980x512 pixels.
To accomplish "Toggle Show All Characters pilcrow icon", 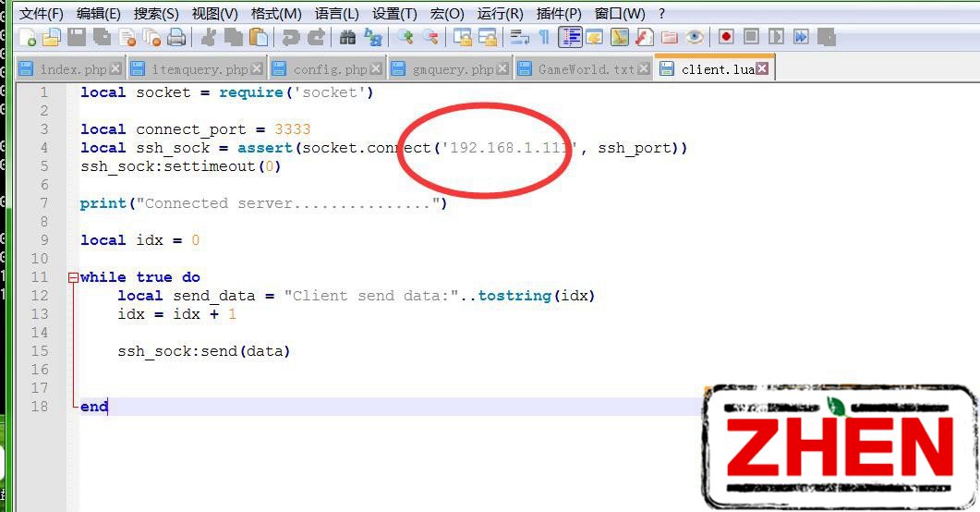I will click(x=544, y=37).
